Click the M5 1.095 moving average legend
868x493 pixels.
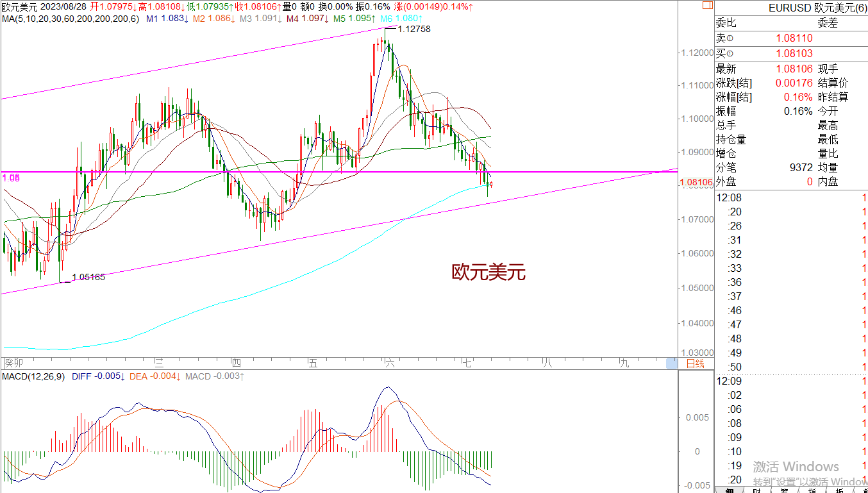point(355,19)
